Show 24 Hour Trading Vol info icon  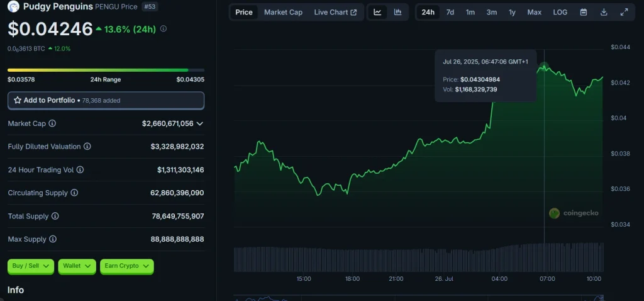pyautogui.click(x=80, y=170)
